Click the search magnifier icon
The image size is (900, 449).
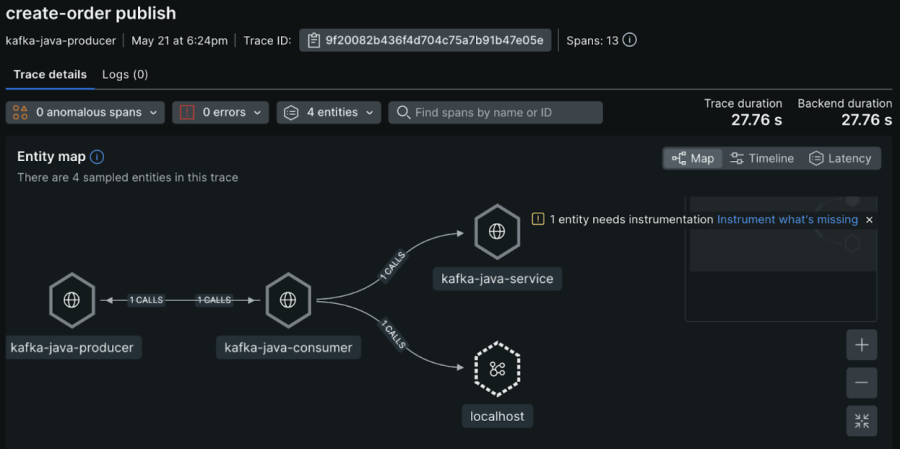pos(404,112)
